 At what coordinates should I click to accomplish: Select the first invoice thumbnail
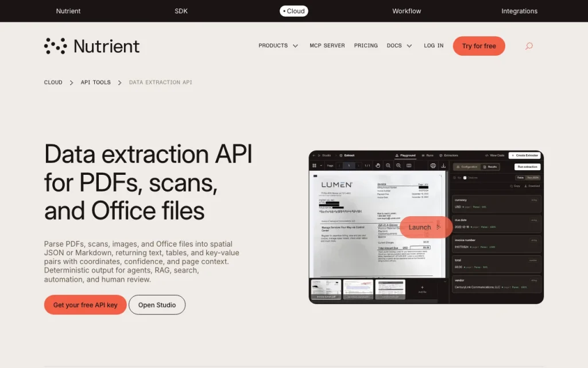click(x=326, y=289)
